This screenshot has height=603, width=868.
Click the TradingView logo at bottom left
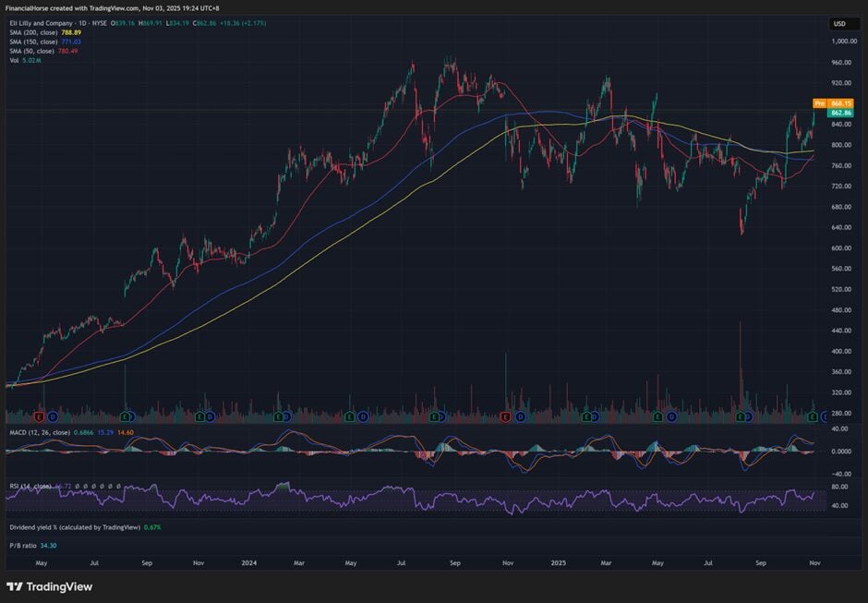pos(49,586)
